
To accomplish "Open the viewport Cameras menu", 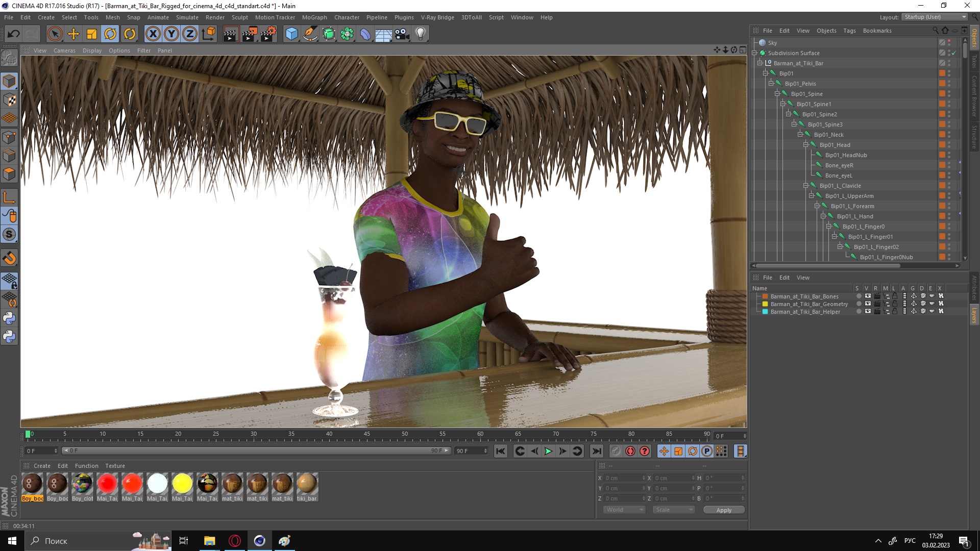I will coord(64,51).
